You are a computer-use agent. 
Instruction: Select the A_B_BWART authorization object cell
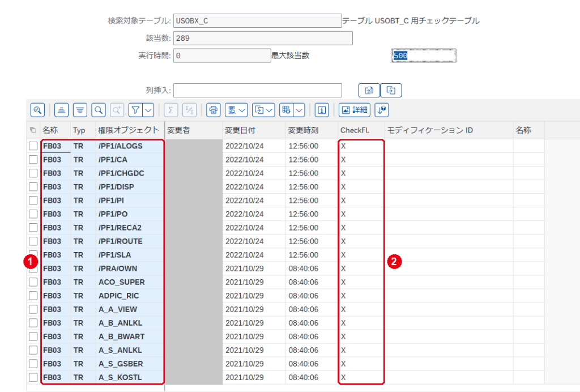tap(130, 336)
